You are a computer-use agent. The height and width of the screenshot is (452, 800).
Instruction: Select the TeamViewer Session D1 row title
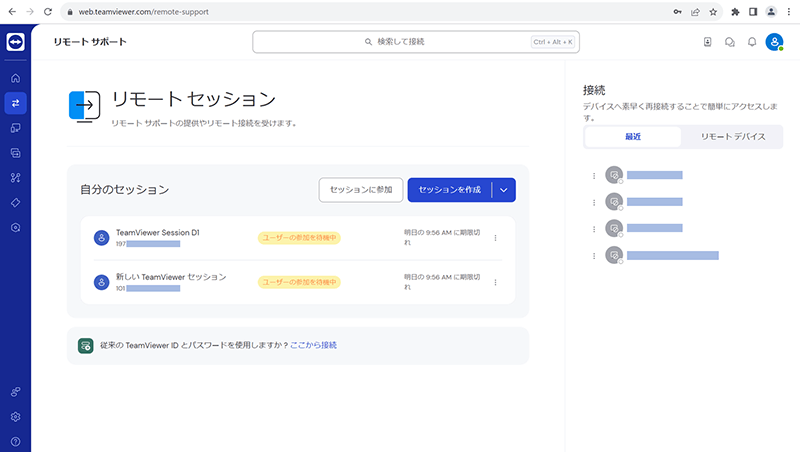158,233
